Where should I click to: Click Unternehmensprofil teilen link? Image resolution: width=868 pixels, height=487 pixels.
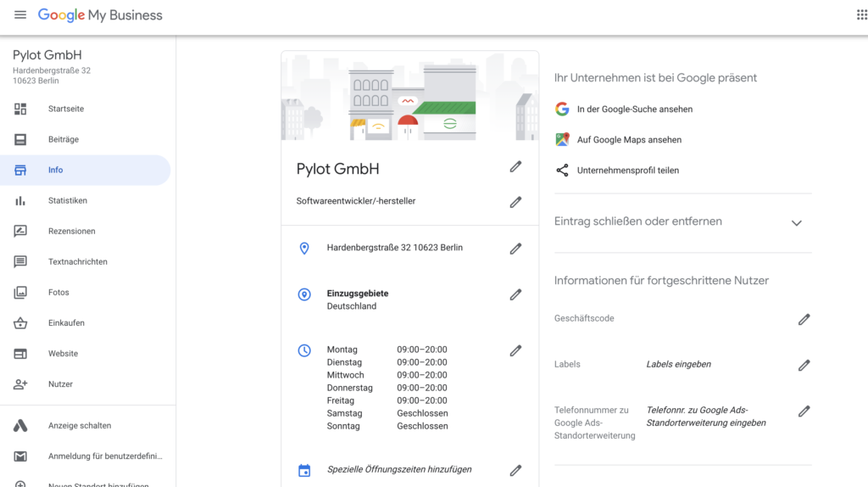(x=628, y=171)
